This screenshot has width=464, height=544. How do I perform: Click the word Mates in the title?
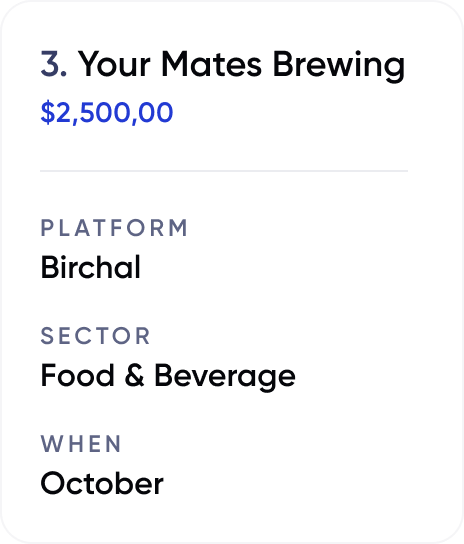211,64
